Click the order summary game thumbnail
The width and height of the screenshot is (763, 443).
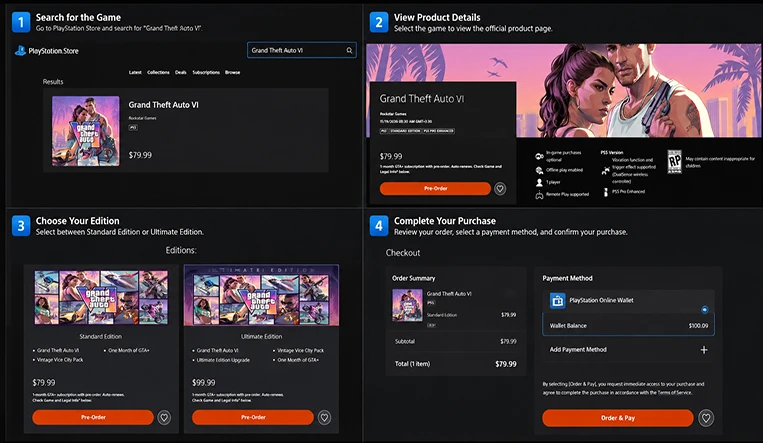pyautogui.click(x=407, y=305)
